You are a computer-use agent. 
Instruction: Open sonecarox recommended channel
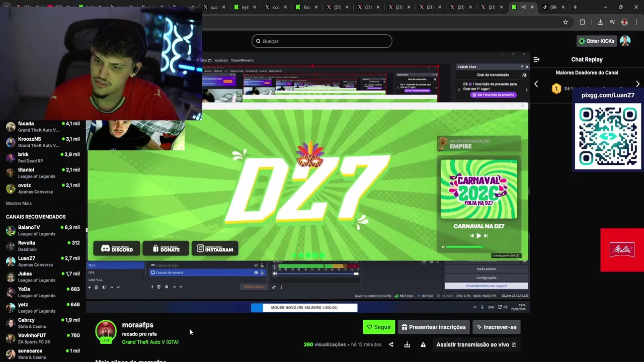click(43, 354)
